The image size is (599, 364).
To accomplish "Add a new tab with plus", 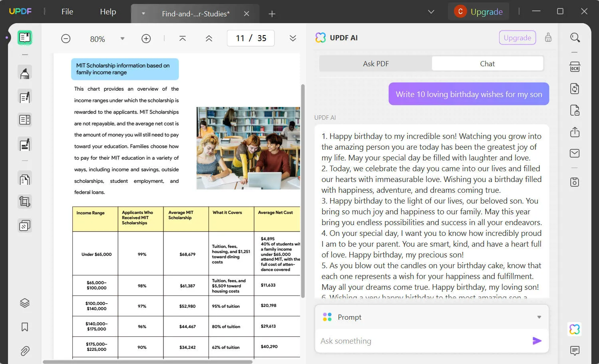I will [x=272, y=14].
